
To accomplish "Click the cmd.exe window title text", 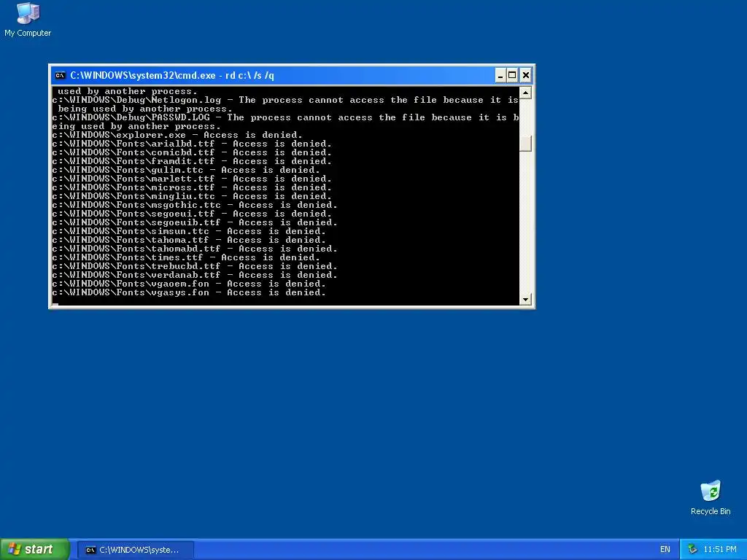I will [172, 75].
